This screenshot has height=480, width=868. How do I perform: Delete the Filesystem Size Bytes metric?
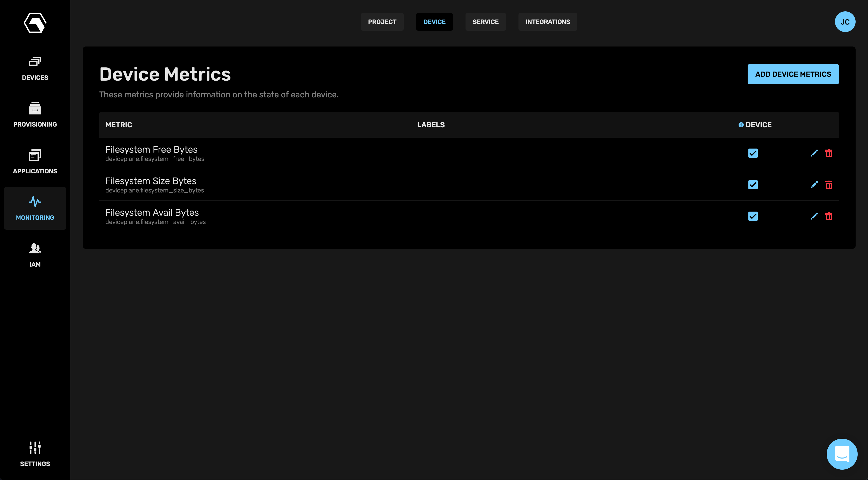coord(828,185)
